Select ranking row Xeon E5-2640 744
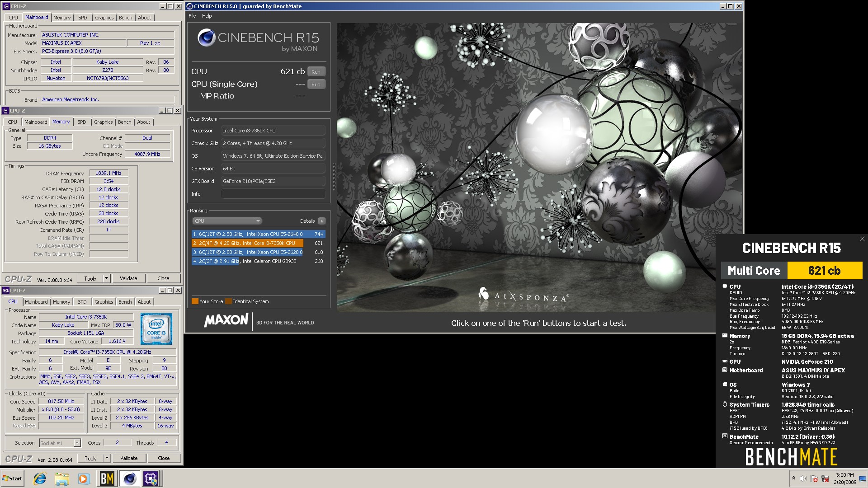 (258, 234)
